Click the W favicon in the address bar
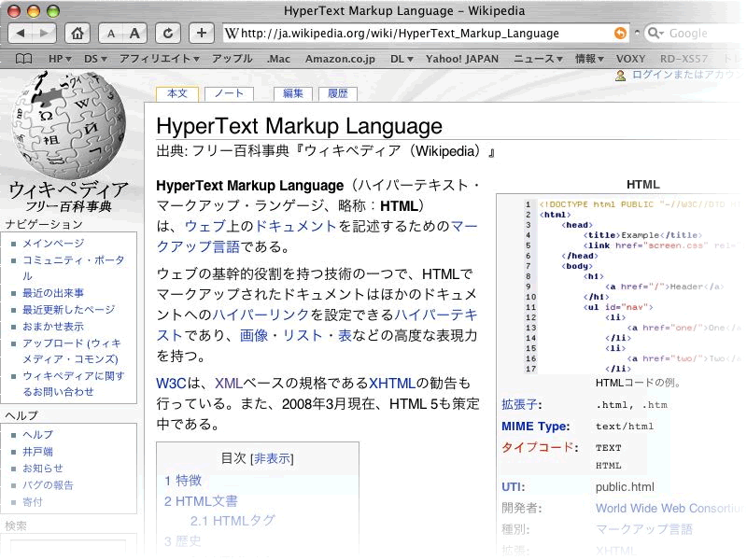Image resolution: width=747 pixels, height=560 pixels. 232,33
